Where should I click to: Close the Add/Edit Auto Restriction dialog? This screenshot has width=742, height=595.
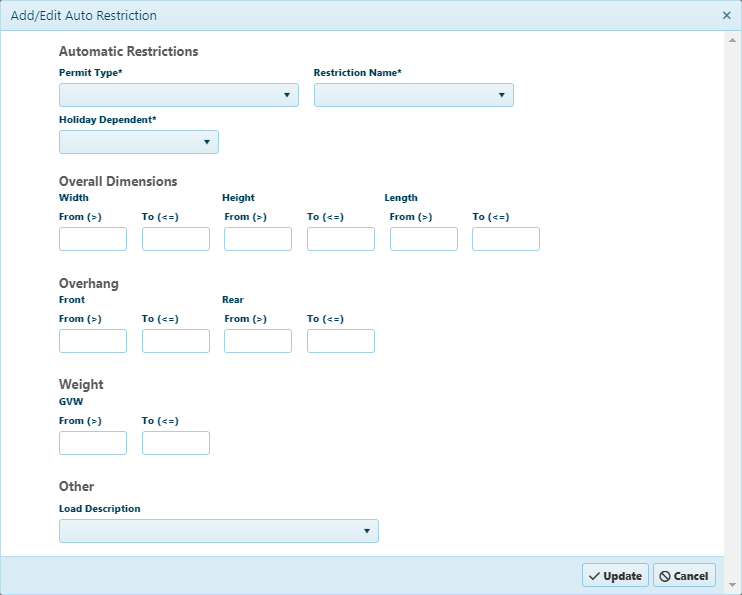727,16
